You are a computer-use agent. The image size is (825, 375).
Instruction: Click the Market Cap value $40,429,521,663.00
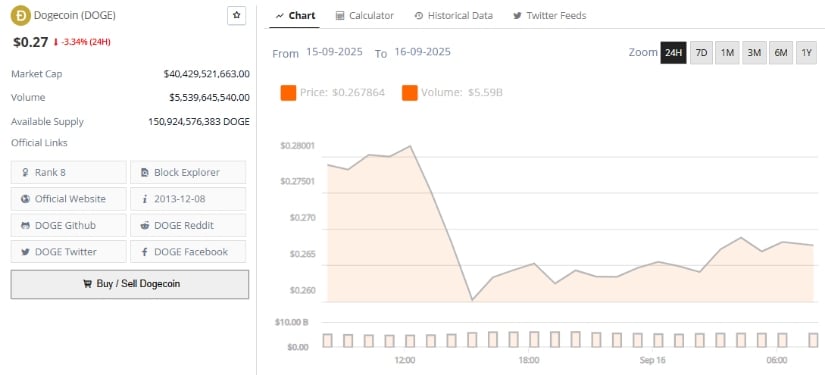(x=207, y=74)
